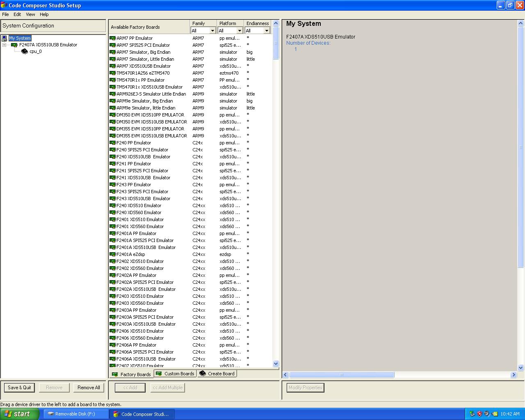Select cpu_0 in the system tree
Image resolution: width=525 pixels, height=420 pixels.
[36, 52]
